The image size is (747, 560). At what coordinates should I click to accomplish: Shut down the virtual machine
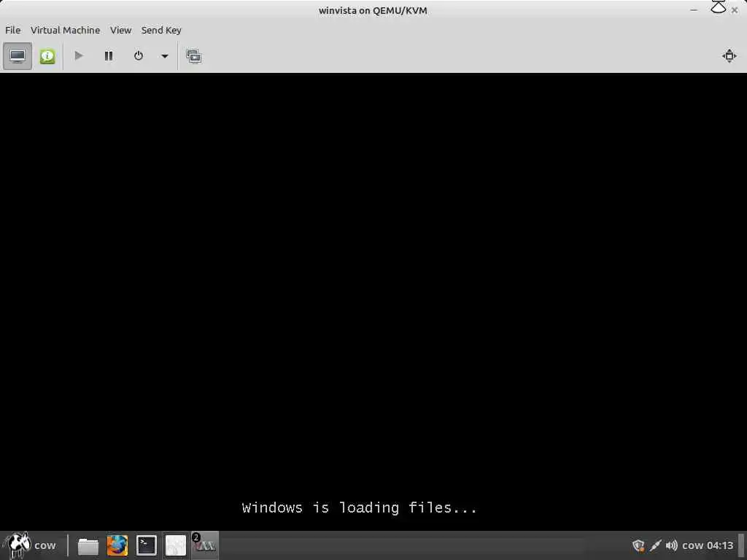tap(138, 56)
